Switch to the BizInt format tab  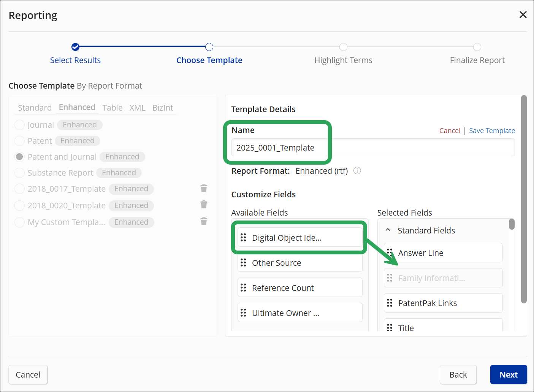point(163,108)
